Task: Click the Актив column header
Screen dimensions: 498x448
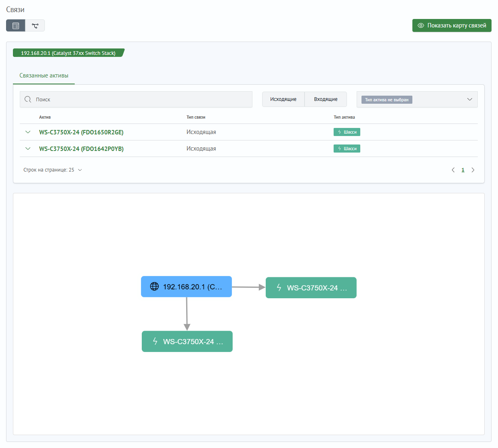Action: point(45,117)
